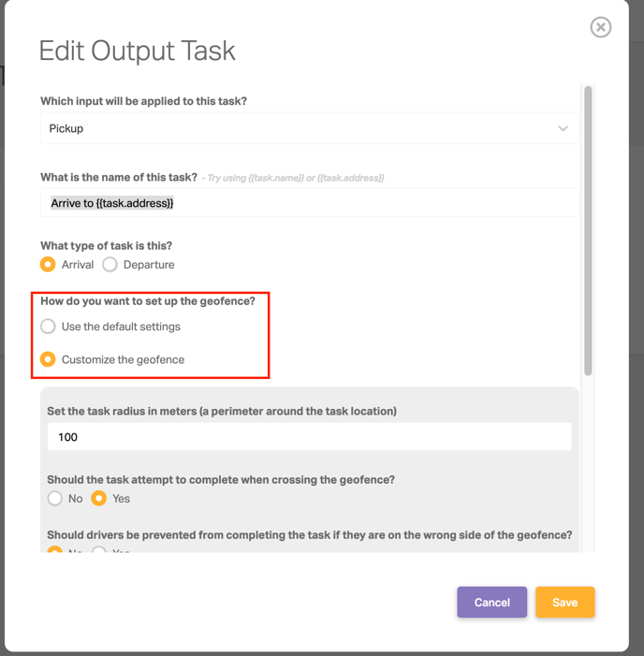The height and width of the screenshot is (656, 644).
Task: Click the dialog's vertical scrollbar
Action: point(588,231)
